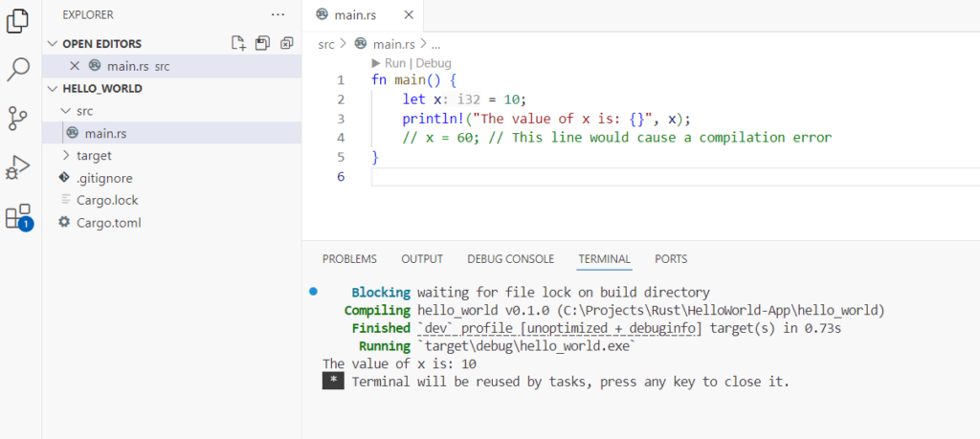Click the Cargo.lock file icon
The image size is (980, 439).
[65, 200]
